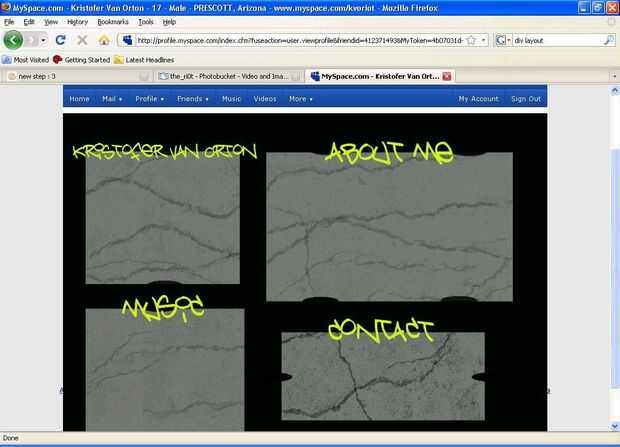620x447 pixels.
Task: Open the File menu
Action: pyautogui.click(x=9, y=22)
